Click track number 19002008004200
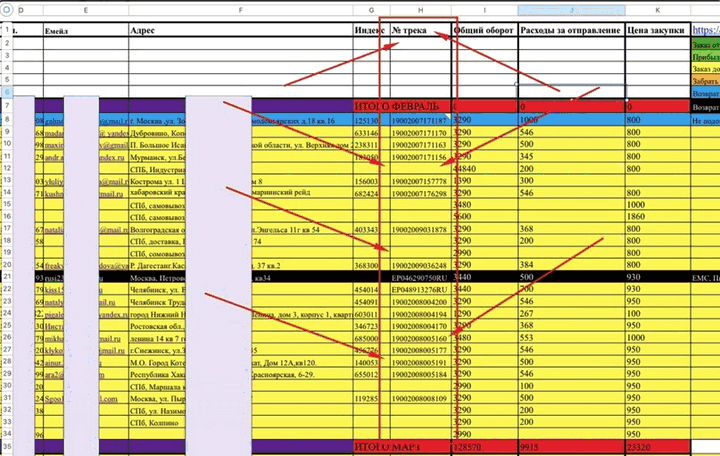 (419, 302)
